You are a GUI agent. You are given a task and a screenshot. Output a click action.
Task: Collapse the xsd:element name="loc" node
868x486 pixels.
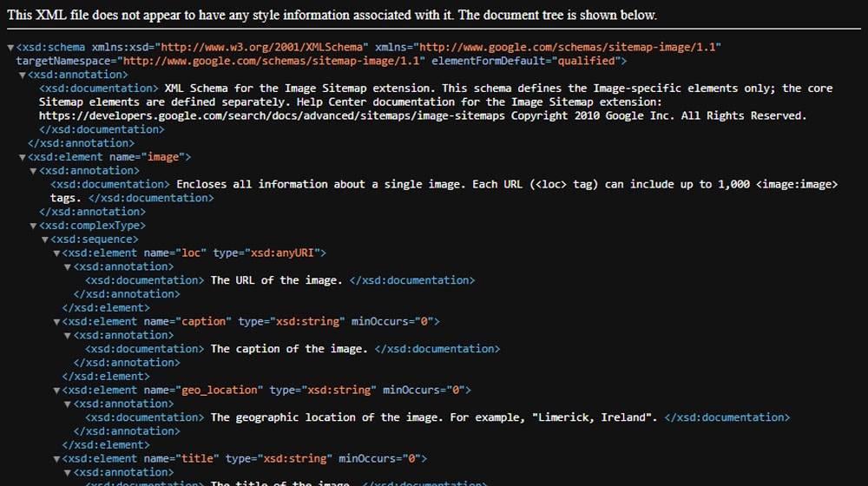[56, 253]
